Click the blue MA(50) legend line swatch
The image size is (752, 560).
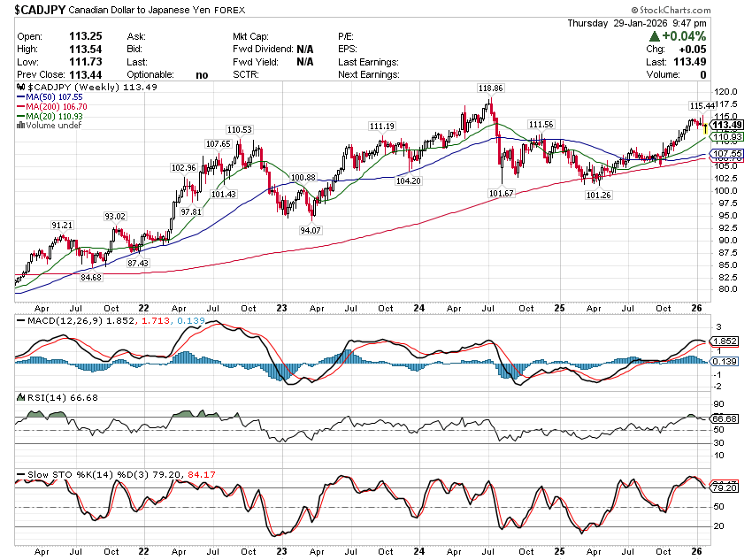(x=20, y=97)
